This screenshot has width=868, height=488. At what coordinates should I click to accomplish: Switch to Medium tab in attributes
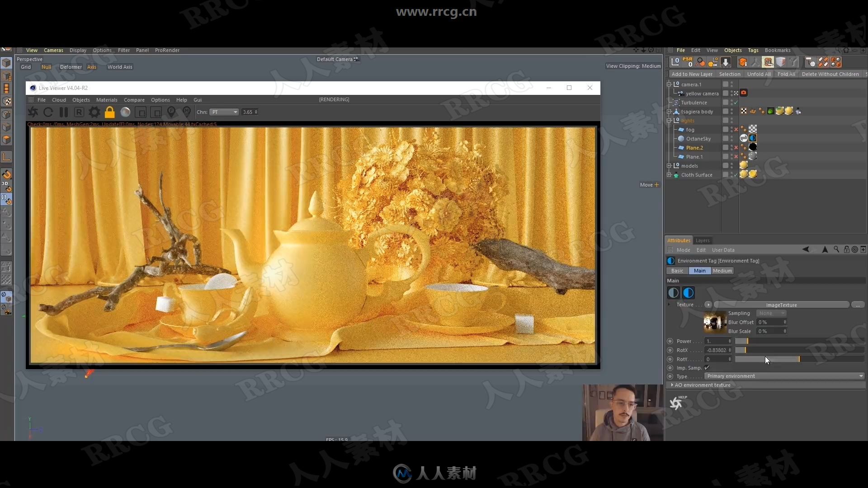(x=722, y=271)
